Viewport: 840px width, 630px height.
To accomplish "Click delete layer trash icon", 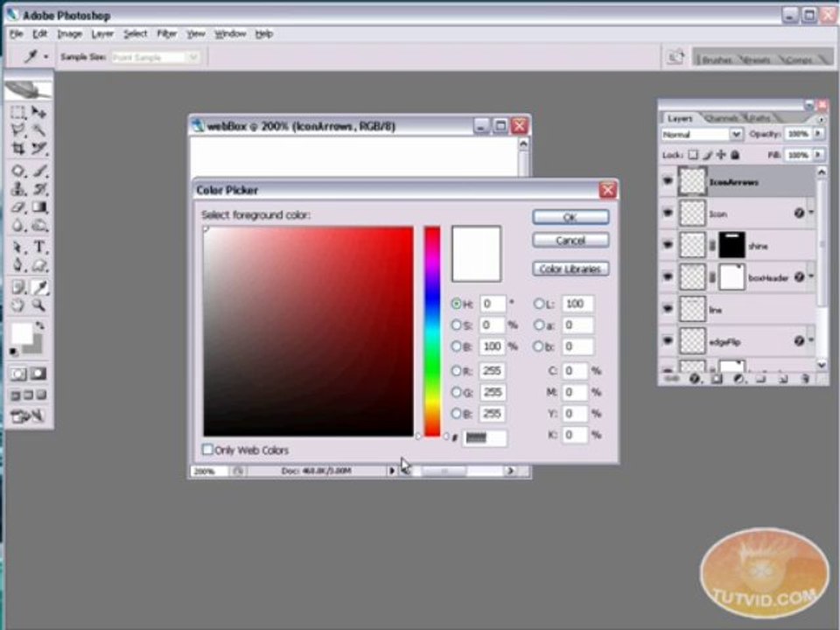I will coord(805,379).
